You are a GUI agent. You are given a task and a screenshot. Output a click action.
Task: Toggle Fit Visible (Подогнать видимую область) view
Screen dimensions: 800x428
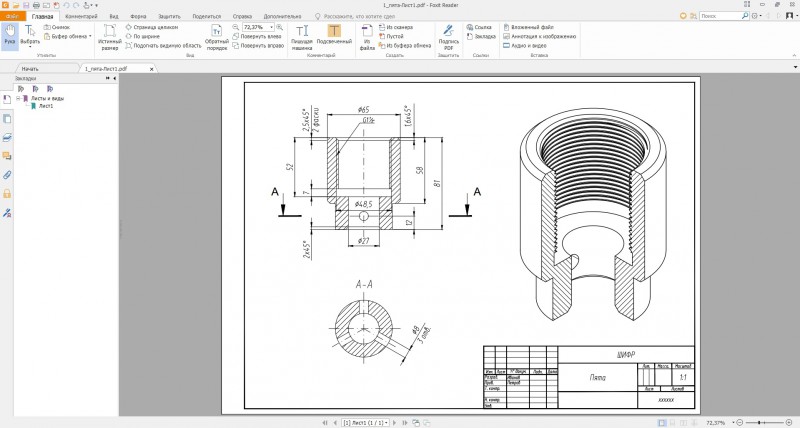coord(164,45)
